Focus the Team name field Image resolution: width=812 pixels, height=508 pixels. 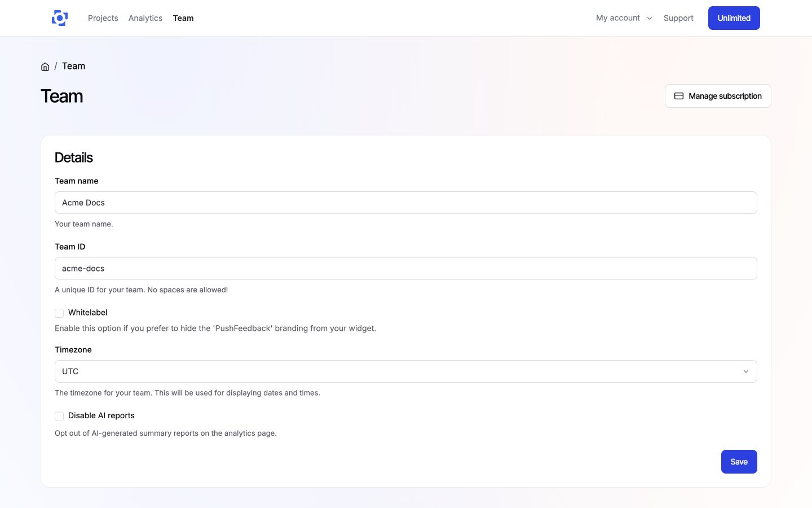405,203
